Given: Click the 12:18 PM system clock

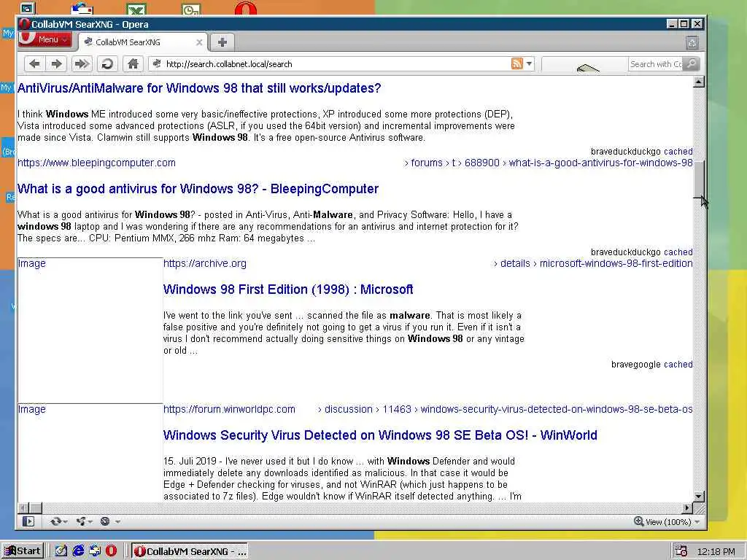Looking at the screenshot, I should pyautogui.click(x=716, y=551).
